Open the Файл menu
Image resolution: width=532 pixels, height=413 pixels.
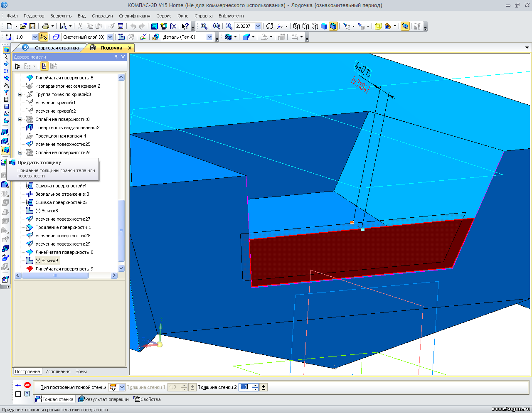(12, 16)
